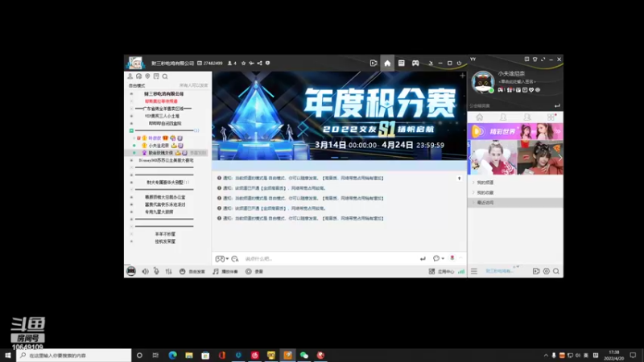
Task: Select the friends tab in YY panel
Action: pos(503,117)
